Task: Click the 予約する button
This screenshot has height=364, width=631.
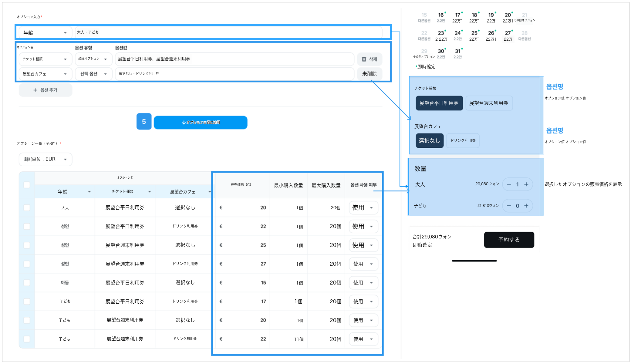Action: point(509,240)
